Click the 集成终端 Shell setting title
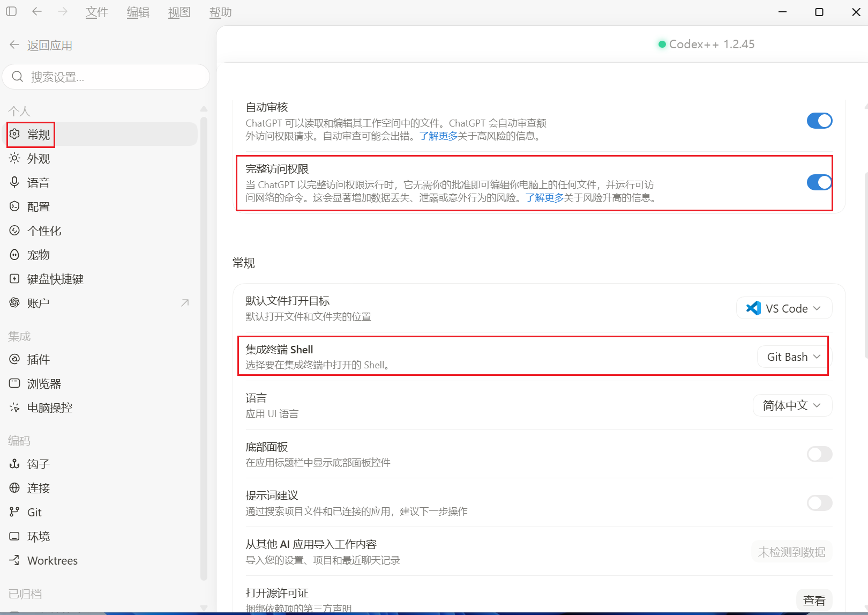868x615 pixels. click(279, 350)
